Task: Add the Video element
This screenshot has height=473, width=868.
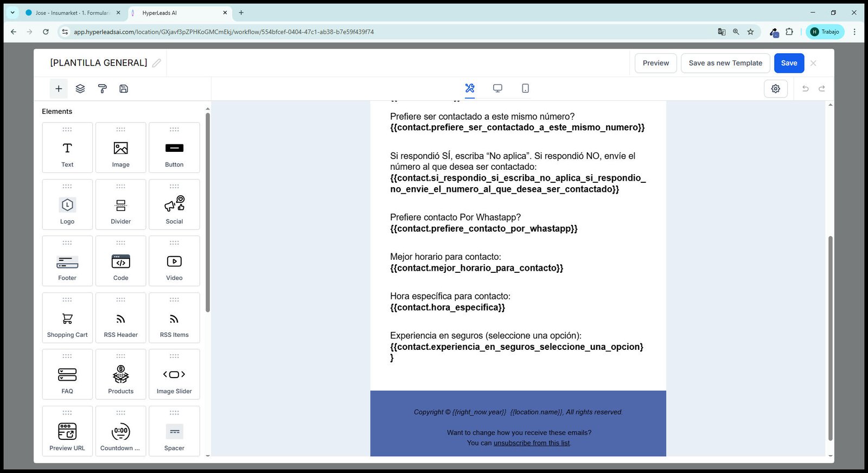Action: click(174, 261)
